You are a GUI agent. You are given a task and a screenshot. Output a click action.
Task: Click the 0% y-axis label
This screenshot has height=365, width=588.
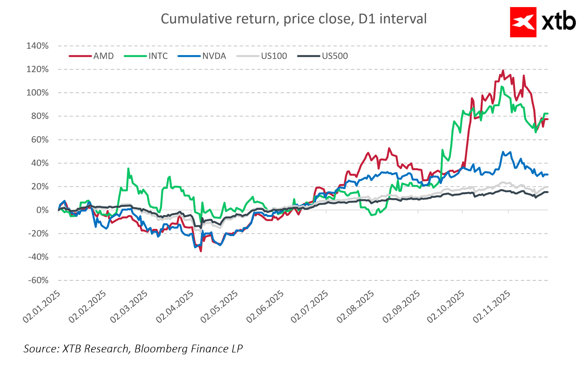[x=42, y=210]
